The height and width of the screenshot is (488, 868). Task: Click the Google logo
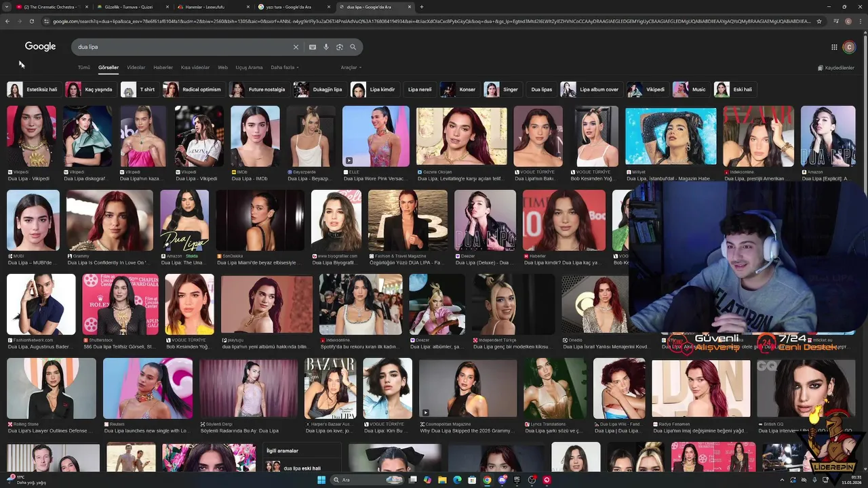pyautogui.click(x=40, y=47)
